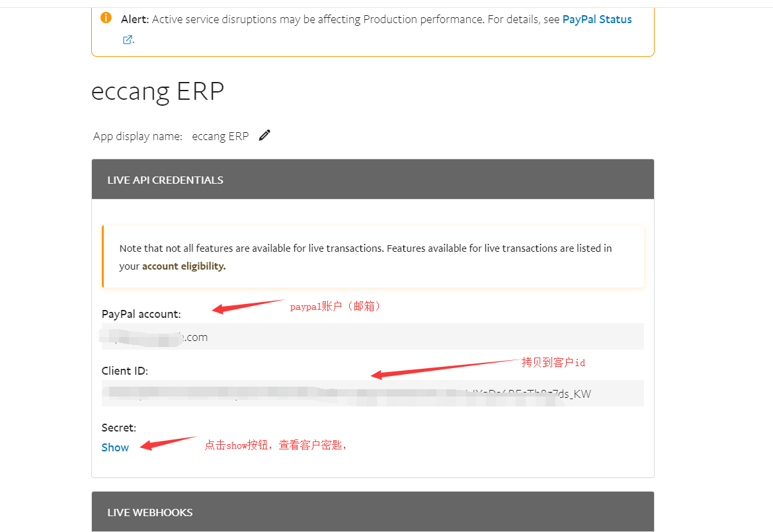Image resolution: width=773 pixels, height=532 pixels.
Task: Click the Secret label
Action: [x=119, y=428]
